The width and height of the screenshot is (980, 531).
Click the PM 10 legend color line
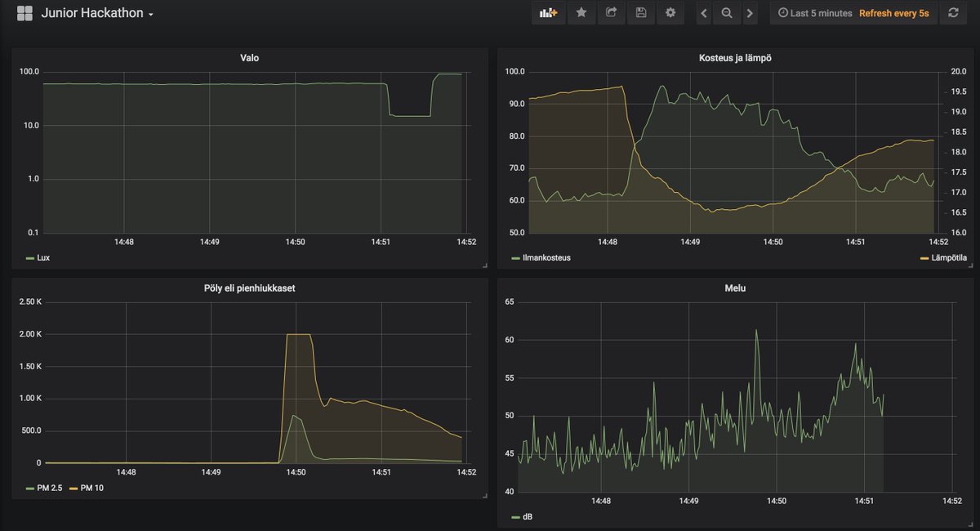coord(72,489)
